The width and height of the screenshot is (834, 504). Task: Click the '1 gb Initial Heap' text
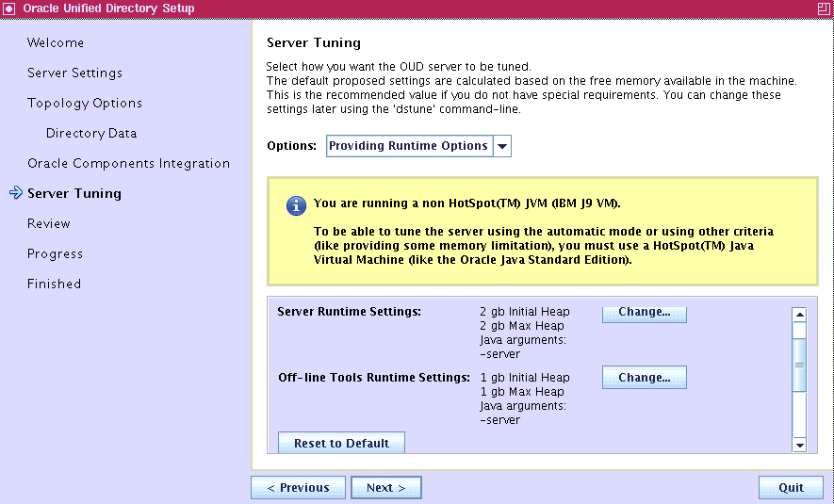tap(525, 378)
